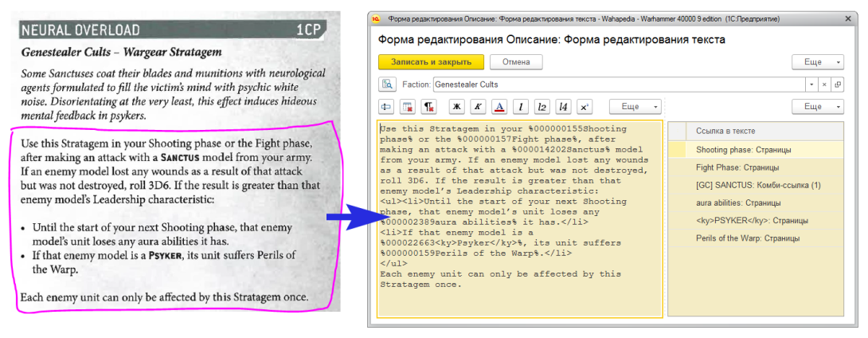Image resolution: width=868 pixels, height=338 pixels.
Task: Open the Faction value with the open-form icon
Action: [x=838, y=84]
